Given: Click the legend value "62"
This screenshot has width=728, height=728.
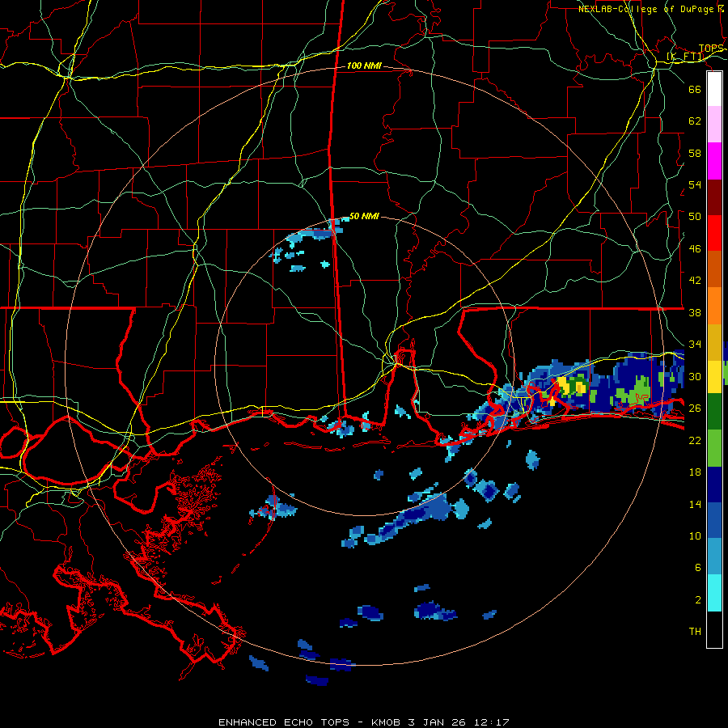Looking at the screenshot, I should [x=695, y=121].
